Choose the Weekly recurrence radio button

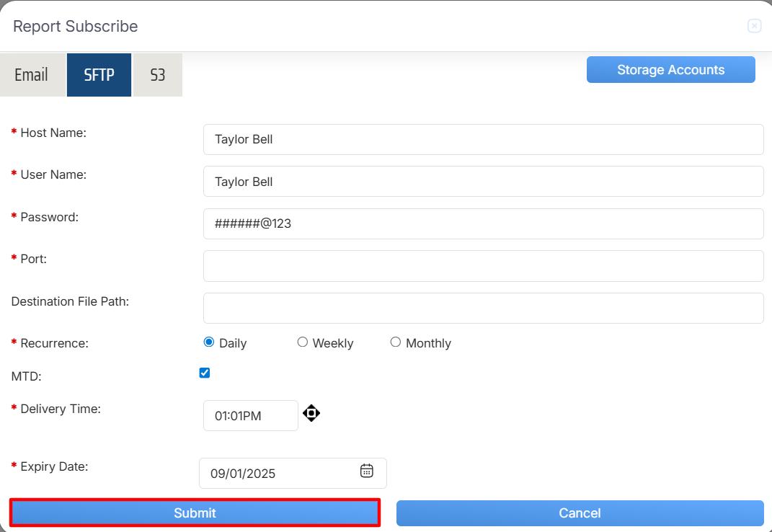click(303, 342)
